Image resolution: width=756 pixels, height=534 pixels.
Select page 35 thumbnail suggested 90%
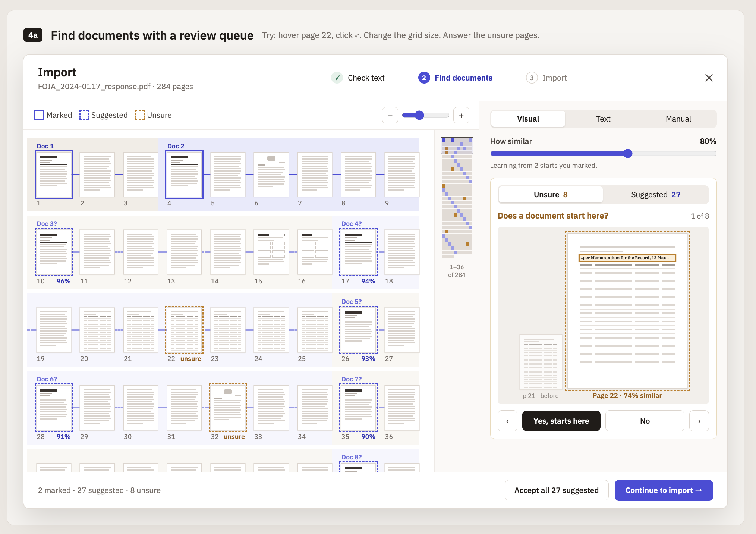(358, 408)
